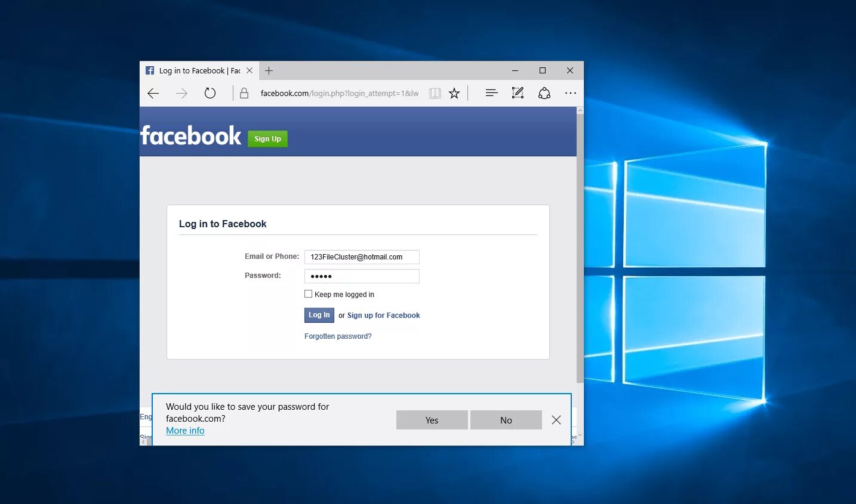The width and height of the screenshot is (856, 504).
Task: Open Sign up for Facebook link
Action: click(x=384, y=316)
